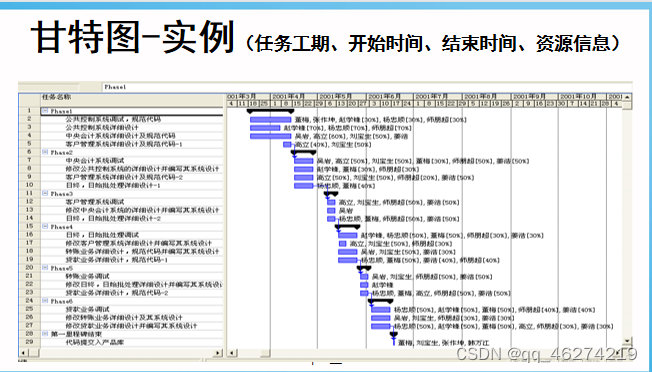652x372 pixels.
Task: Click Gantt chart scrollbar left arrow
Action: click(232, 353)
